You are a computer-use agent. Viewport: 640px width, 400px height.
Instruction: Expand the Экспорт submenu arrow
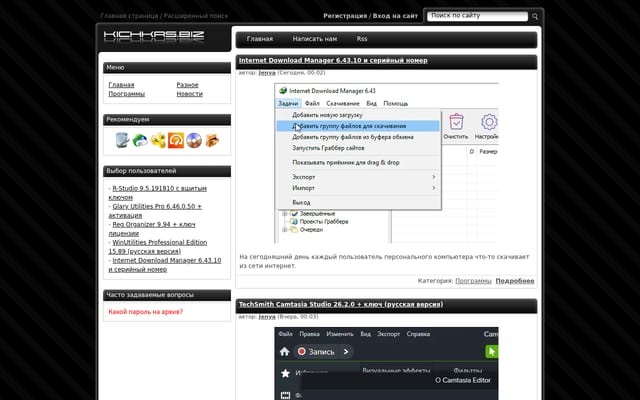click(434, 177)
